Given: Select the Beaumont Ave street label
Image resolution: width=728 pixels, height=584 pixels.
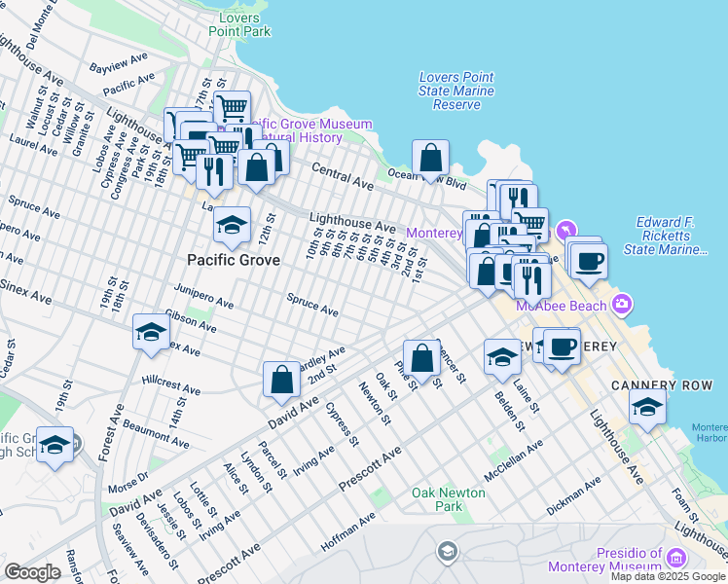Looking at the screenshot, I should [x=156, y=434].
